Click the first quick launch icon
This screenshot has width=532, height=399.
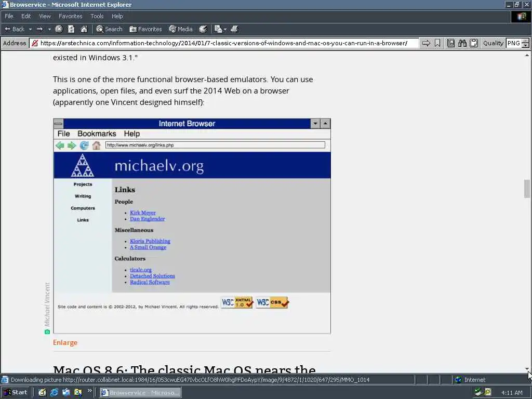coord(42,393)
